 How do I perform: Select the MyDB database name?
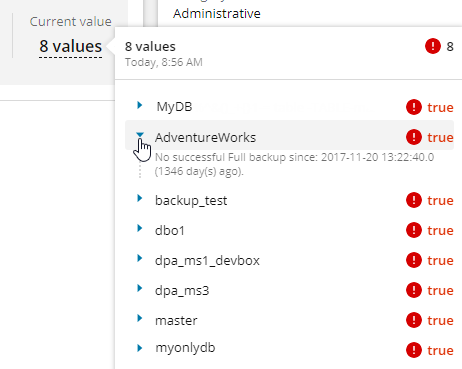tap(174, 107)
